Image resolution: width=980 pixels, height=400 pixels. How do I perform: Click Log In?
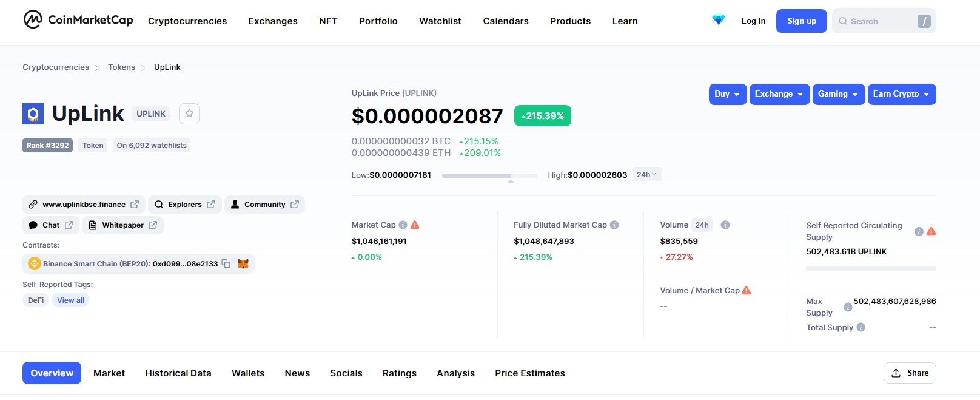tap(753, 21)
